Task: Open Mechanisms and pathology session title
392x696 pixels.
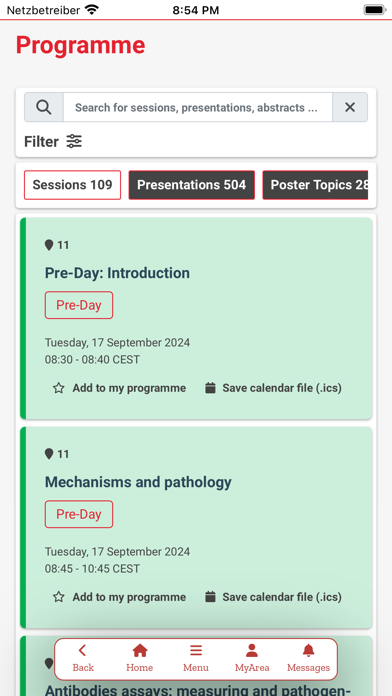Action: pos(138,482)
